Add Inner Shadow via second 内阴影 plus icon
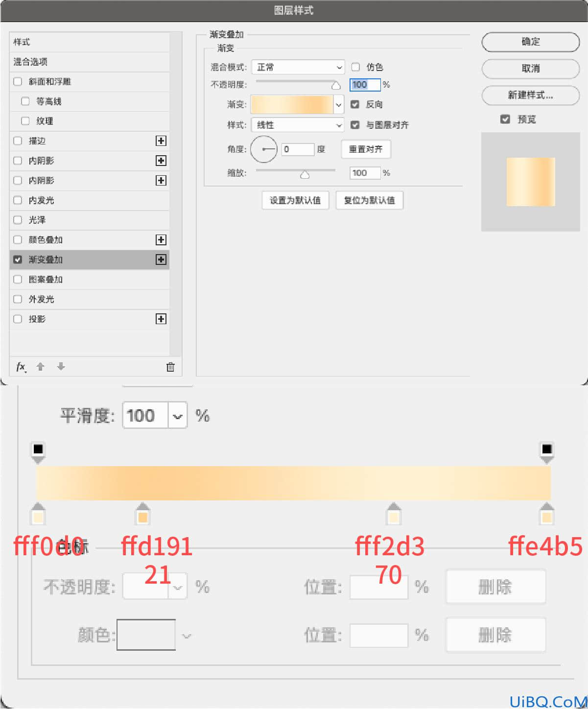 pos(161,181)
